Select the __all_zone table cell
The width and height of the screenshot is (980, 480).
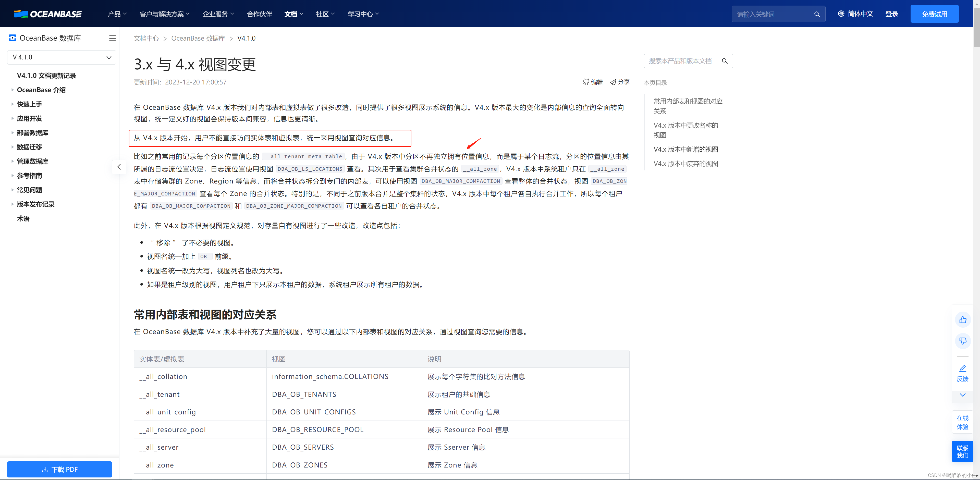200,465
